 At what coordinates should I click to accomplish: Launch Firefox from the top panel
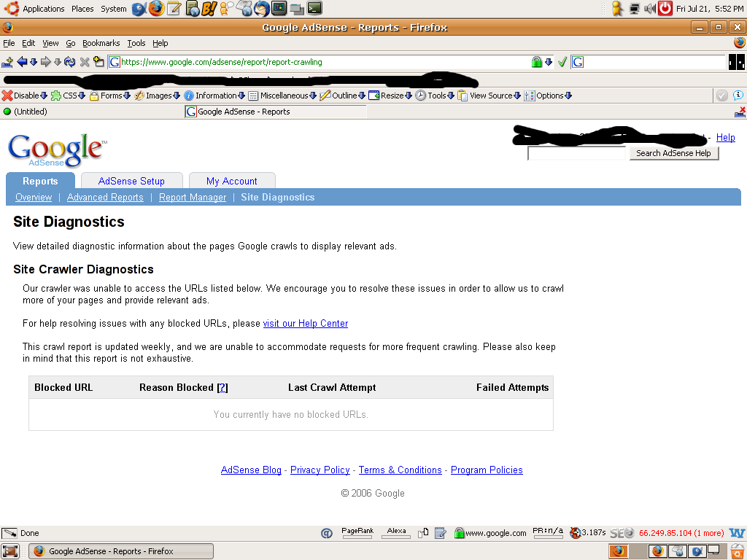tap(156, 9)
